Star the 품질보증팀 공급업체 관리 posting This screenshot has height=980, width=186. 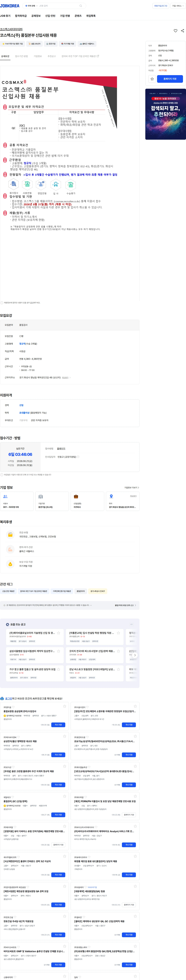click(x=65, y=706)
